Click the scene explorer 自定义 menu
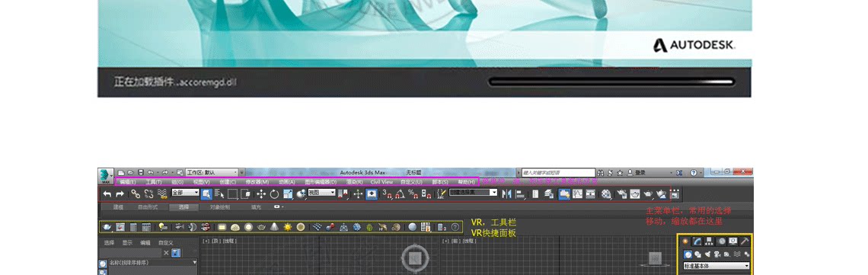Image resolution: width=868 pixels, height=275 pixels. [x=166, y=243]
